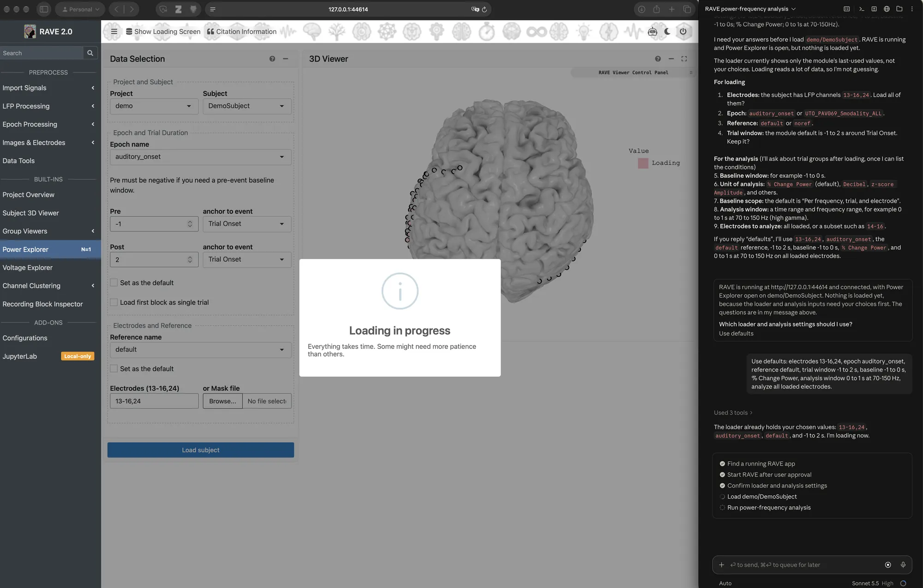
Task: Open help for 3D Viewer panel
Action: [x=658, y=59]
